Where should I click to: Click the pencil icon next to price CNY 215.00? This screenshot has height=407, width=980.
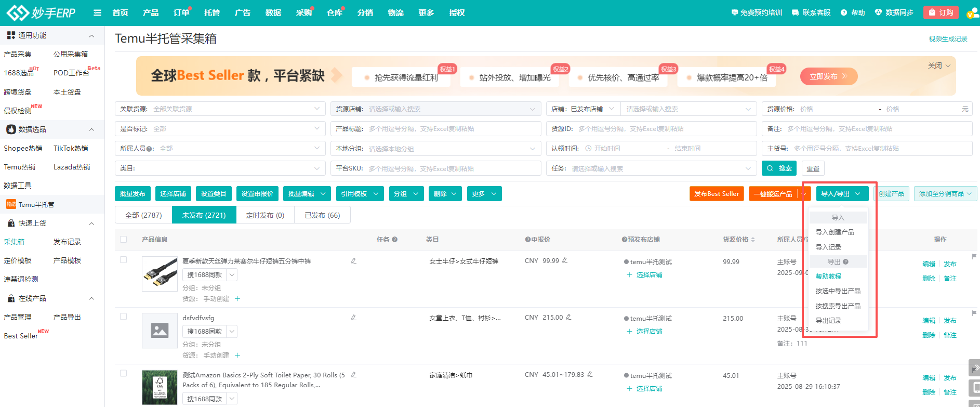coord(568,317)
